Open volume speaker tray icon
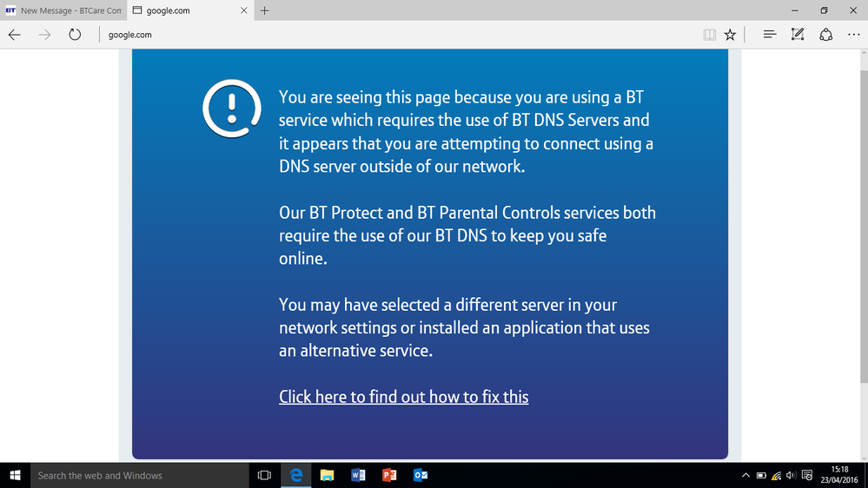This screenshot has width=868, height=488. pyautogui.click(x=791, y=475)
